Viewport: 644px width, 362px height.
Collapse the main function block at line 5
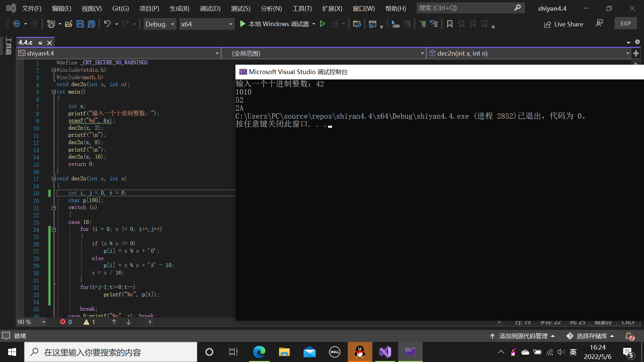(x=54, y=92)
